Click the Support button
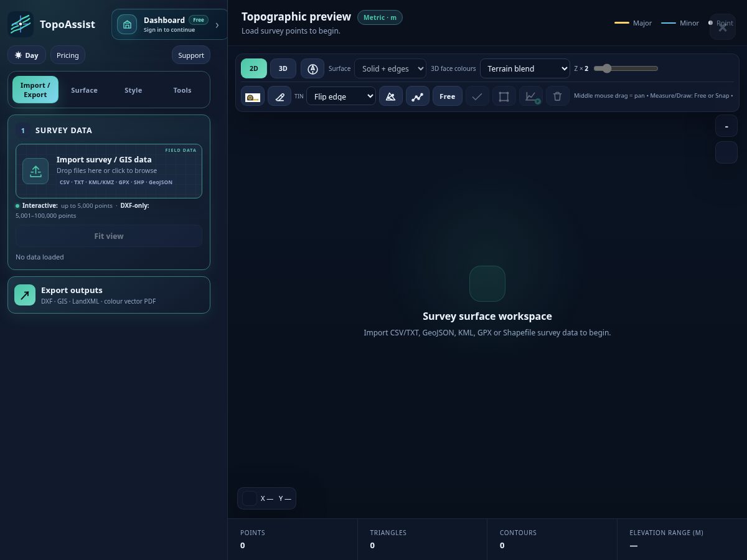 point(191,55)
